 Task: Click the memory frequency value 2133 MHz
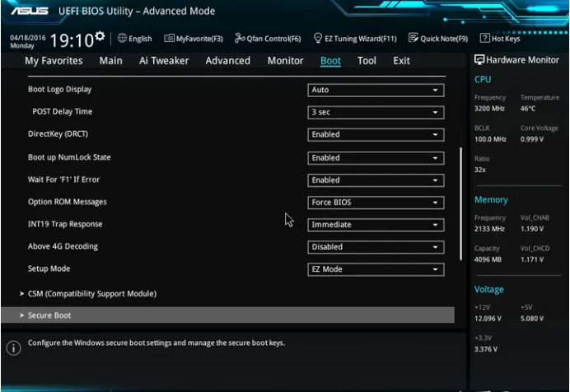click(x=489, y=229)
